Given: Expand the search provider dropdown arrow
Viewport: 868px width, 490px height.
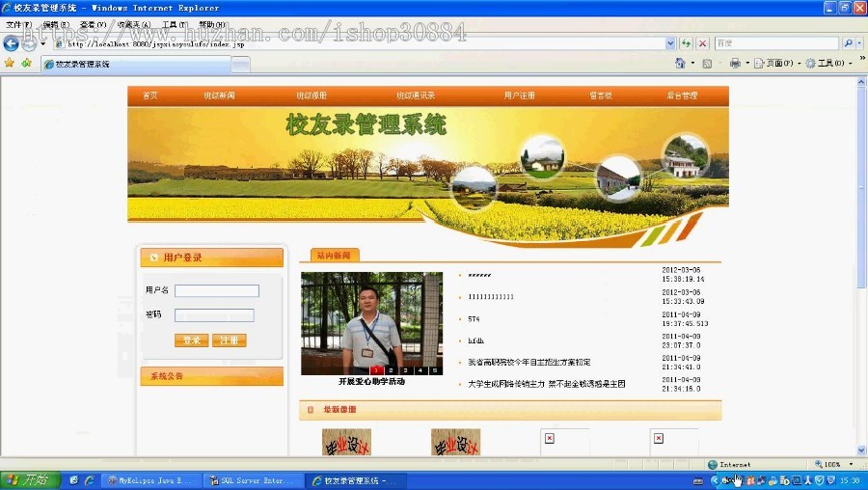Looking at the screenshot, I should tap(859, 43).
